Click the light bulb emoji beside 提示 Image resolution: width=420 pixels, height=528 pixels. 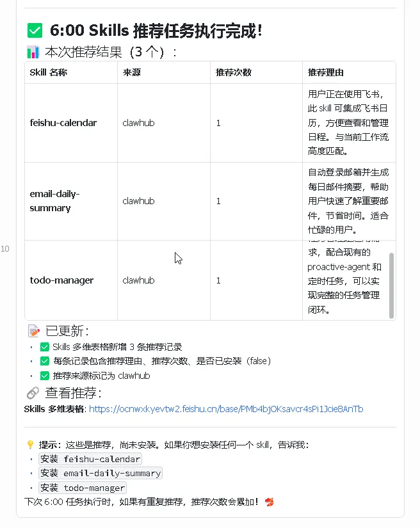[30, 445]
